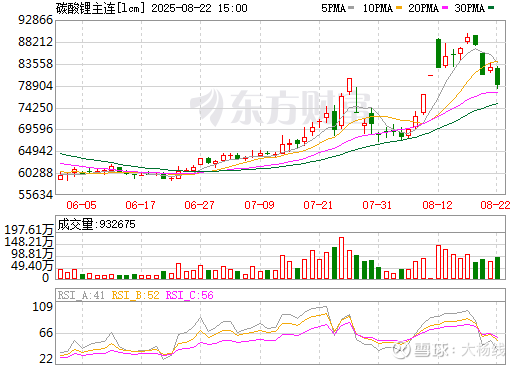Viewport: 521px width, 366px height.
Task: Click the last green candlestick on 08-22
Action: pos(497,77)
